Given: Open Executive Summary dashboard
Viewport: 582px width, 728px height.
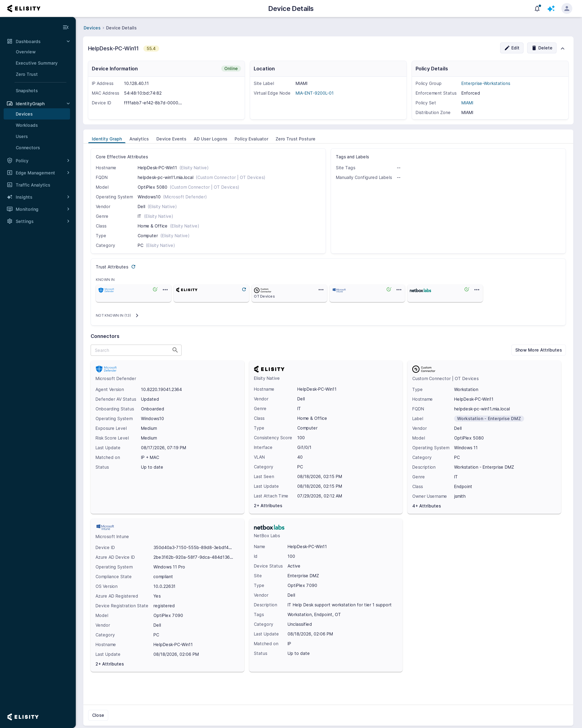Looking at the screenshot, I should tap(37, 63).
